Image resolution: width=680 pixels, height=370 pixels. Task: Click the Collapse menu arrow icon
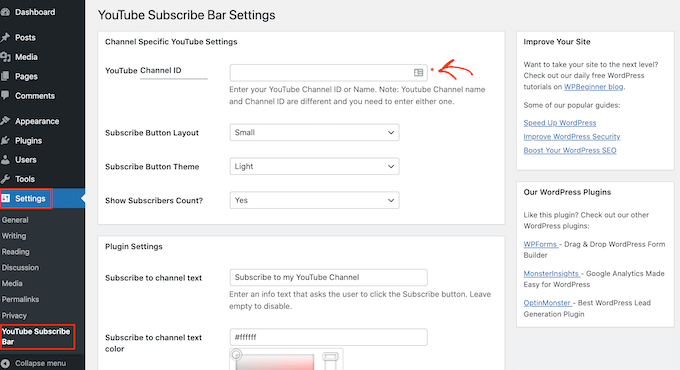(5, 363)
